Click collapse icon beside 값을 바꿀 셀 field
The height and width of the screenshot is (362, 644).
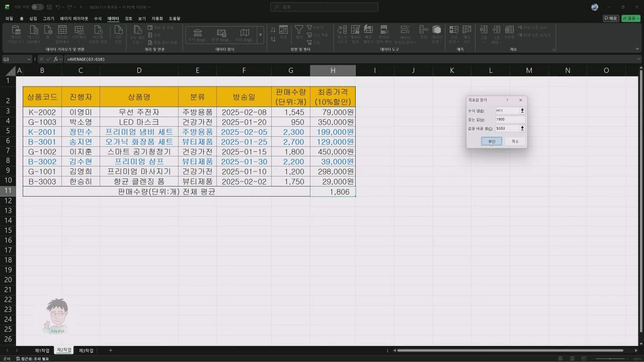pyautogui.click(x=522, y=129)
